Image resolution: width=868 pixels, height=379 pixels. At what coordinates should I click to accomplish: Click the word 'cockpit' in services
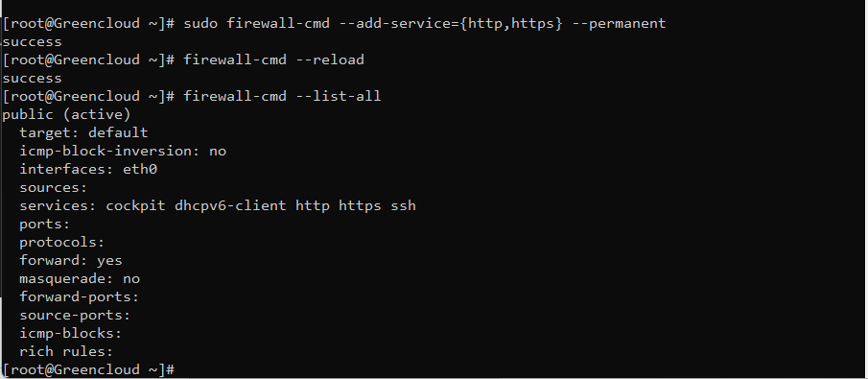tap(135, 206)
